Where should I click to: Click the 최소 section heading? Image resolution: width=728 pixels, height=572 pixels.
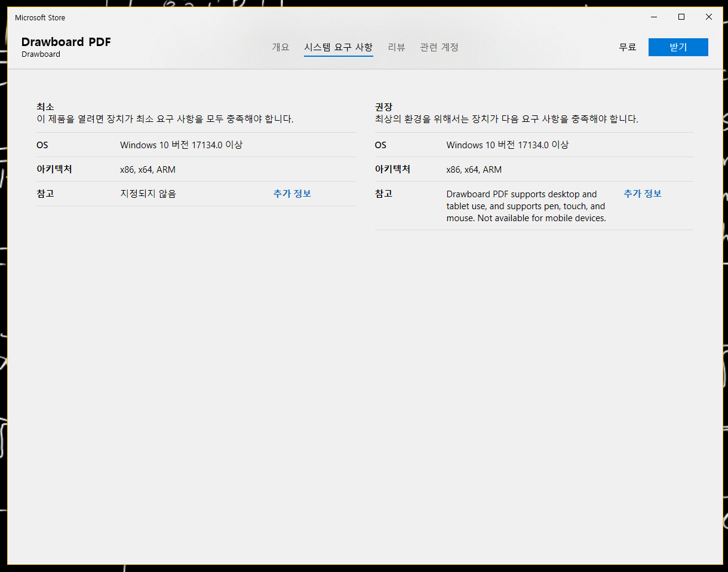[x=45, y=107]
